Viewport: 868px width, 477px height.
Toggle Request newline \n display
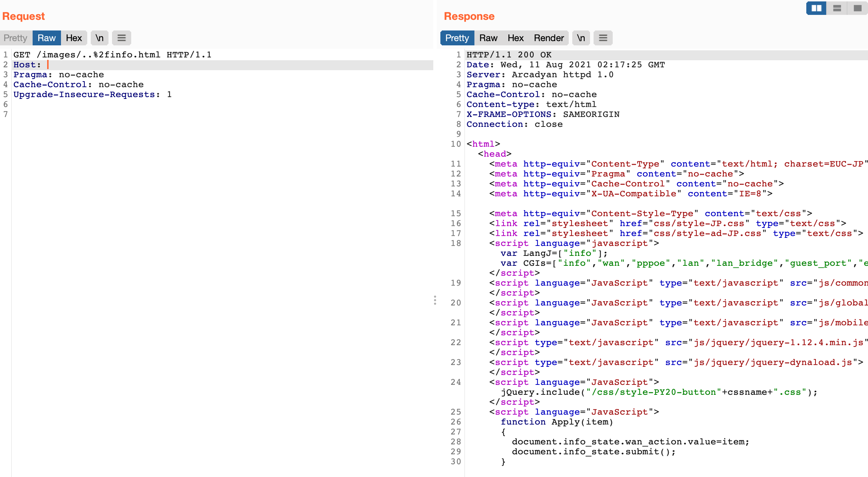point(99,38)
